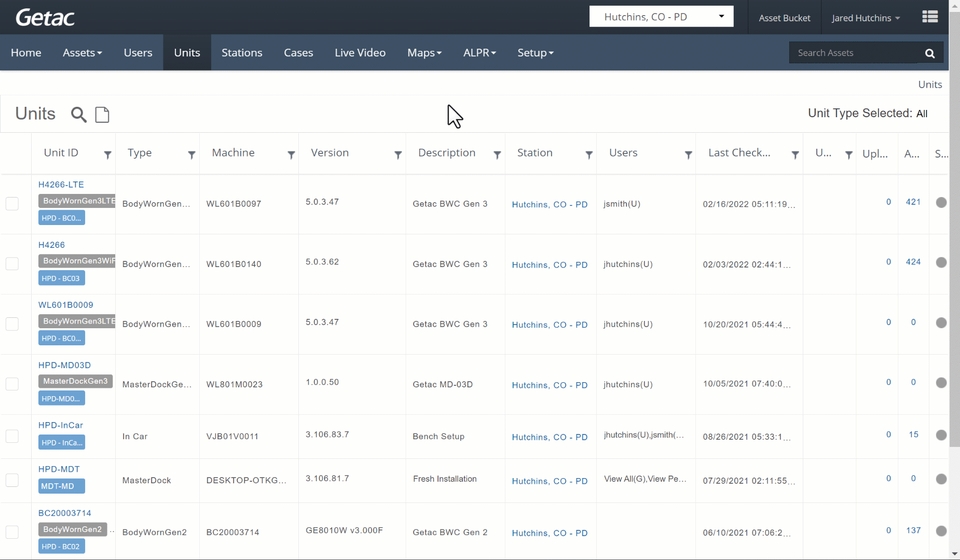Open Hutchins, CO - PD station in HPD-InCar row
960x560 pixels.
pyautogui.click(x=550, y=437)
